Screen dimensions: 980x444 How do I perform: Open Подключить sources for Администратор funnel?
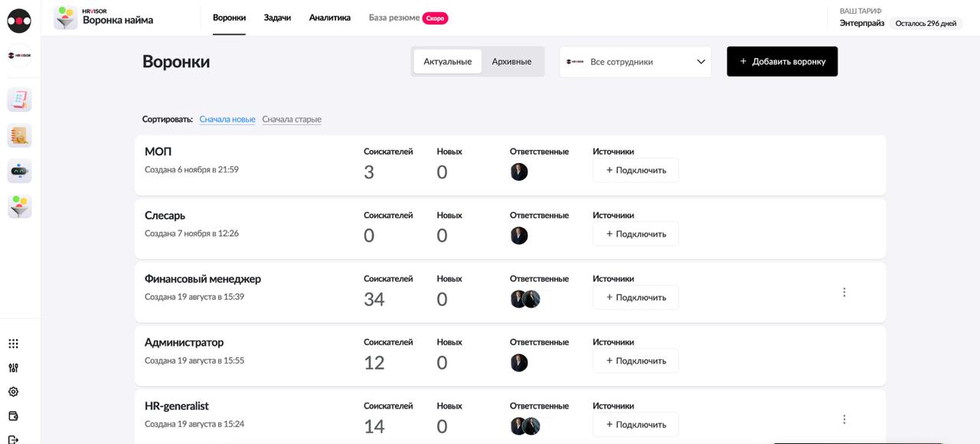[x=635, y=361]
